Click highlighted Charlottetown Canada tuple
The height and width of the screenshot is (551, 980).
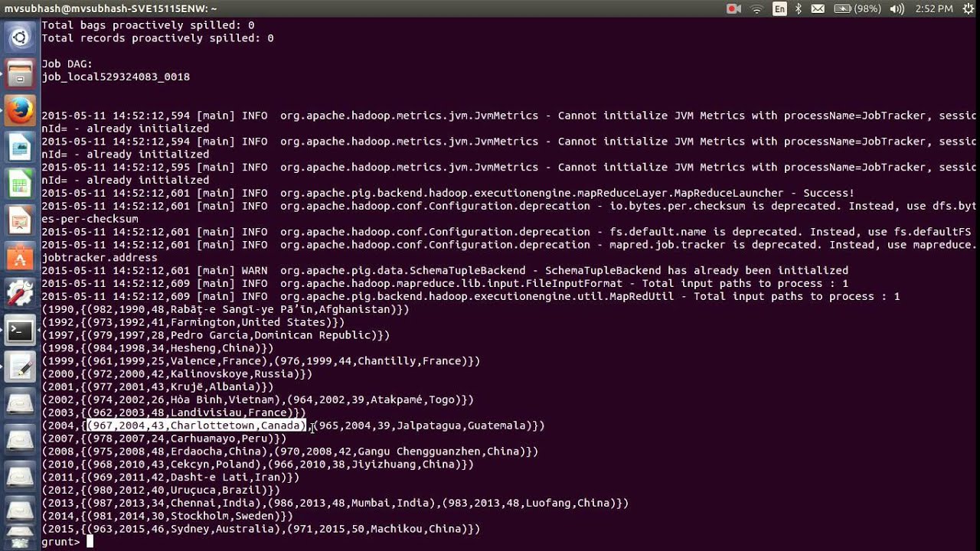[197, 425]
